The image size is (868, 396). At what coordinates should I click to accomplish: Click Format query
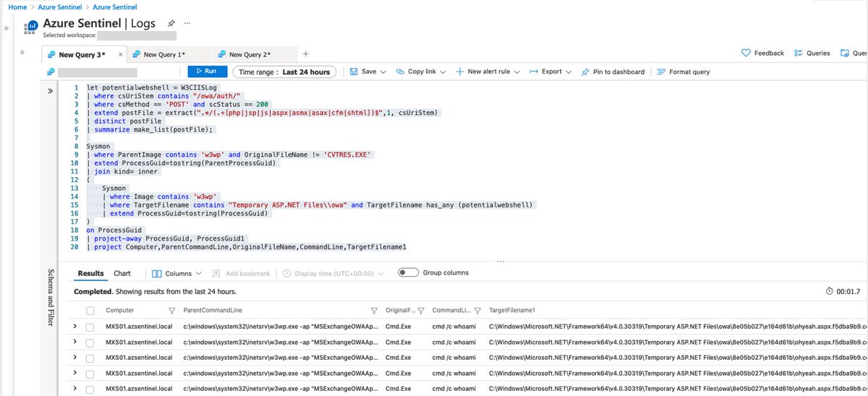684,72
